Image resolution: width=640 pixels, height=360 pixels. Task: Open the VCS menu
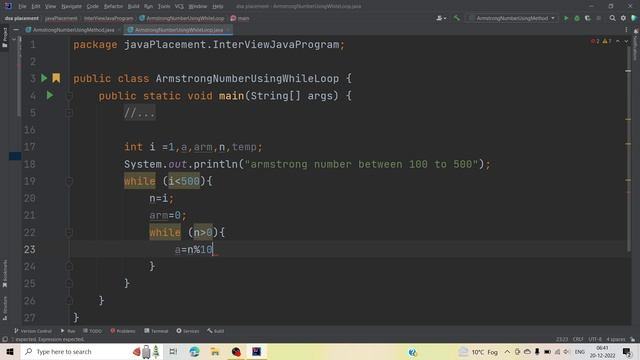point(179,6)
